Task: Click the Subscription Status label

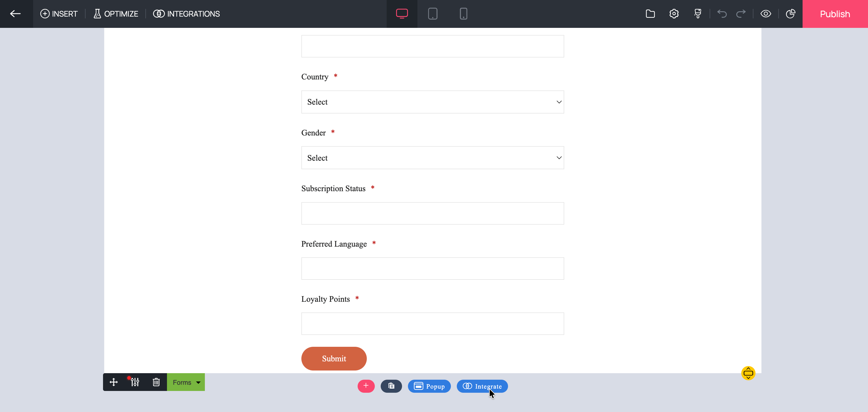Action: tap(333, 188)
